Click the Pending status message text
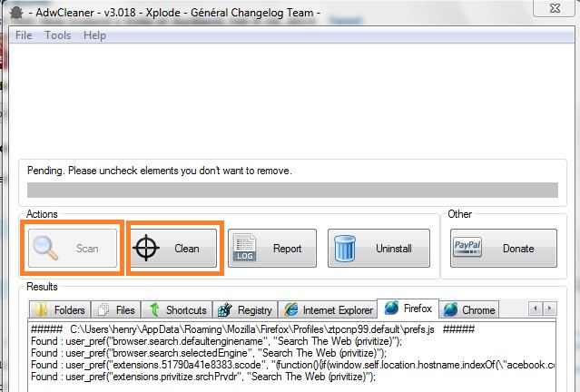The image size is (580, 392). [x=160, y=171]
